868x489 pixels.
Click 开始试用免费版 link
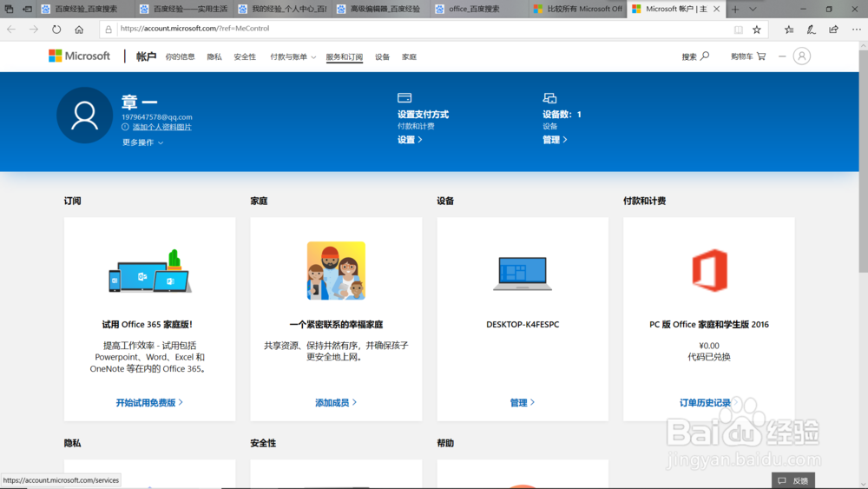pos(149,403)
